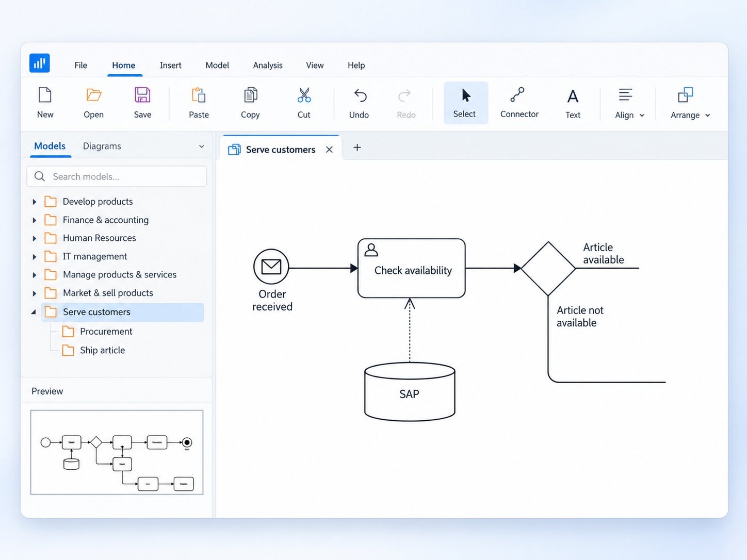This screenshot has width=747, height=560.
Task: Open the Help menu
Action: tap(356, 65)
